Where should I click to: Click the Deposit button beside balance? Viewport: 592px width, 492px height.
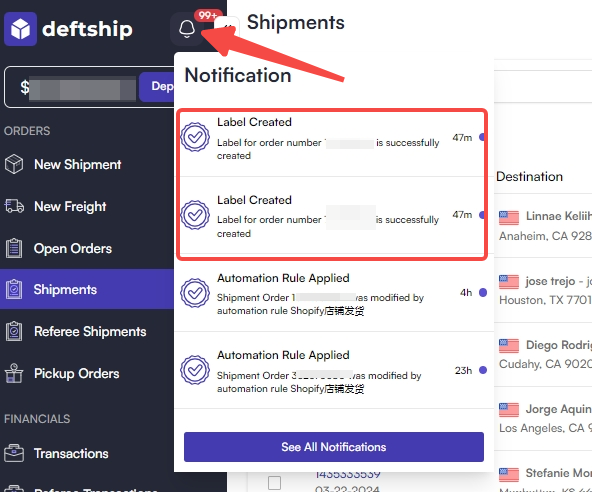(157, 86)
